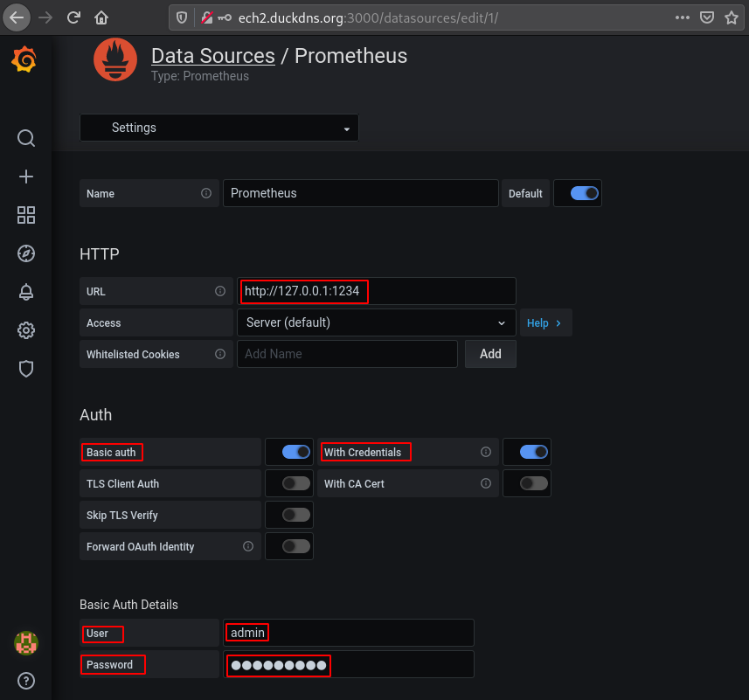Open the Search magnifier in sidebar
The image size is (749, 700).
[26, 138]
